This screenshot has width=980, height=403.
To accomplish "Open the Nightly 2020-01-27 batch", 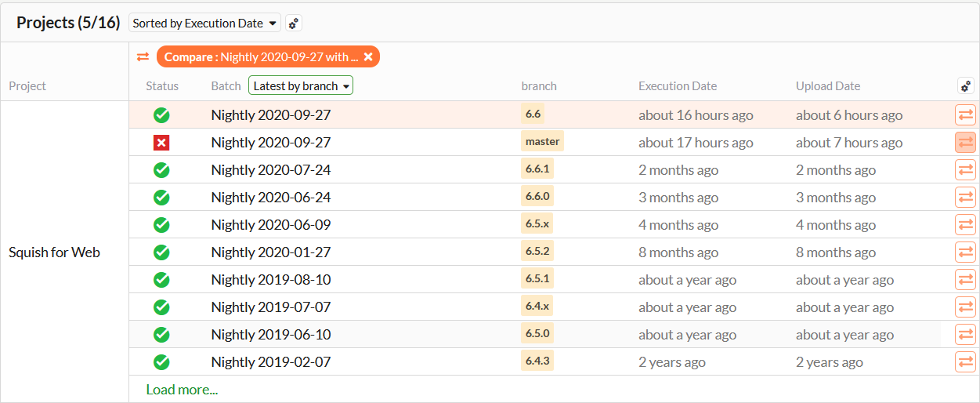I will pos(271,252).
